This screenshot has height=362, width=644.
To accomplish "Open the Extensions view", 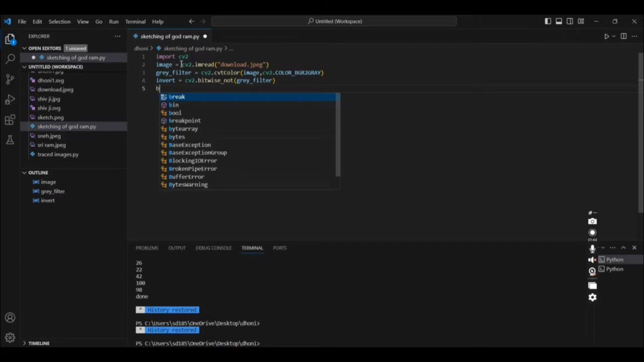I will coord(10,120).
